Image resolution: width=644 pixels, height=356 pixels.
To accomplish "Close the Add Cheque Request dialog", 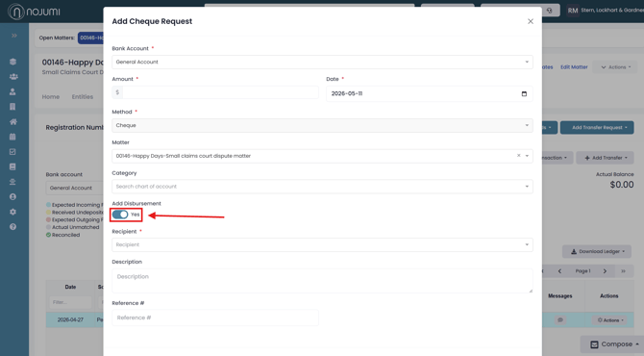I will [x=531, y=21].
